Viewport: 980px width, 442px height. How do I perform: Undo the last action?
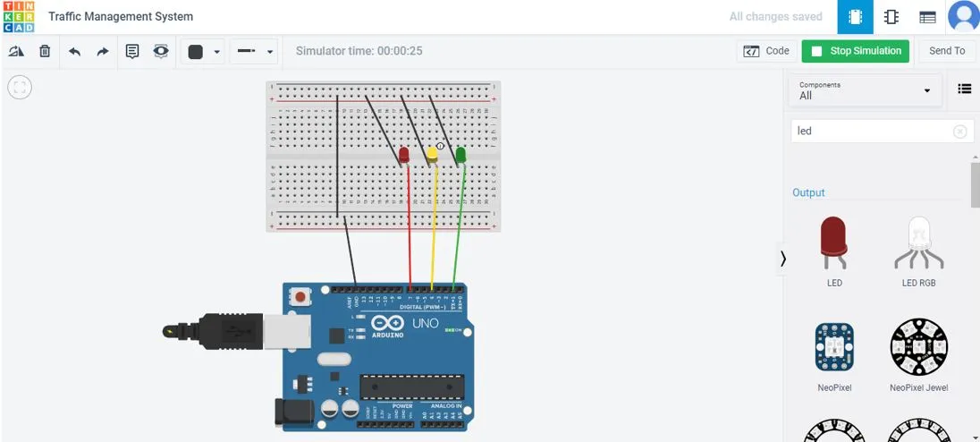[x=74, y=51]
